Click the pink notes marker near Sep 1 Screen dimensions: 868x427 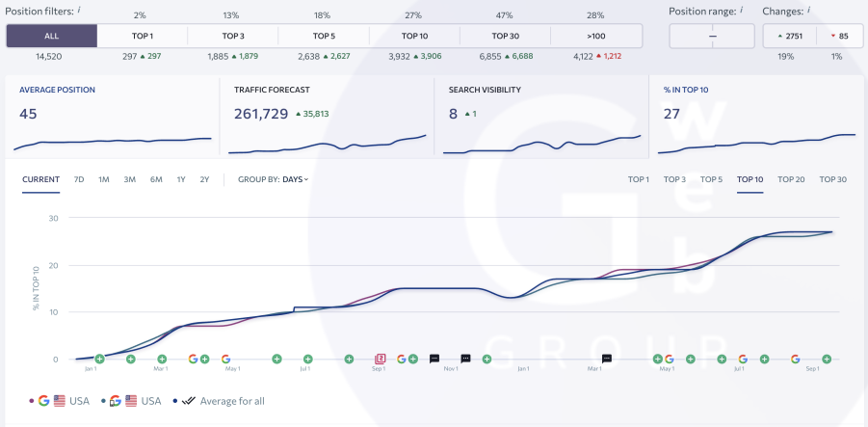(380, 359)
